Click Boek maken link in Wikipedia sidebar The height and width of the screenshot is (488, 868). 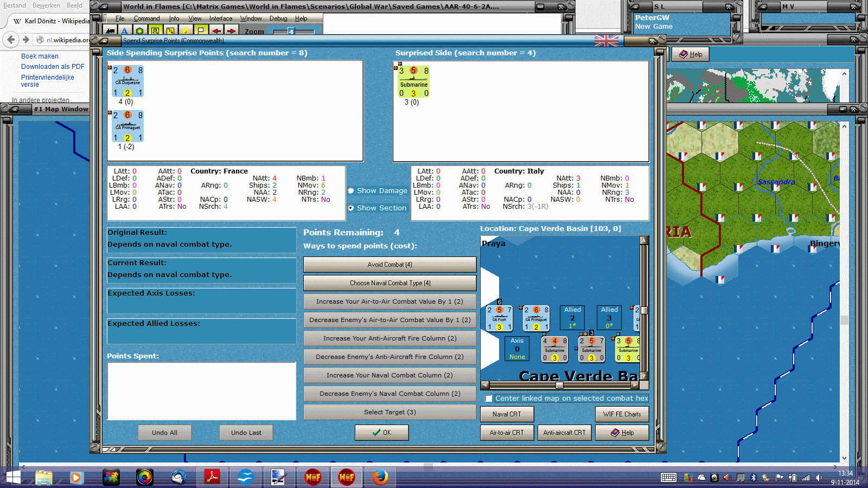pos(40,56)
